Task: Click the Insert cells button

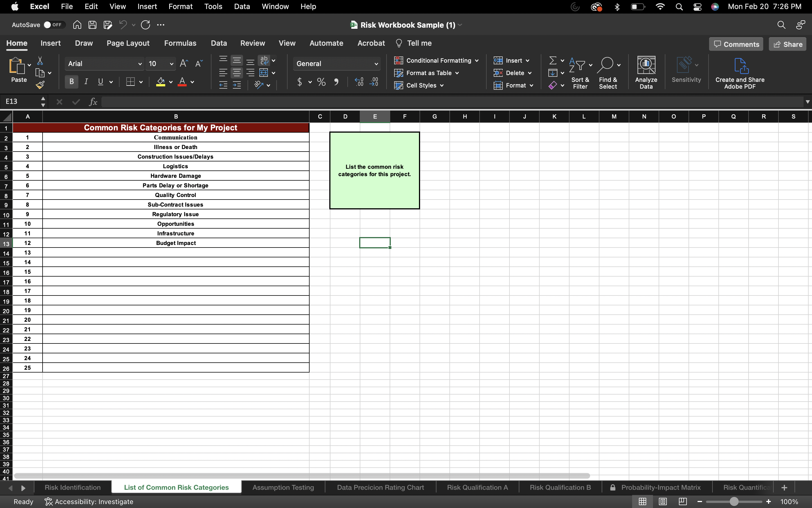Action: click(508, 60)
